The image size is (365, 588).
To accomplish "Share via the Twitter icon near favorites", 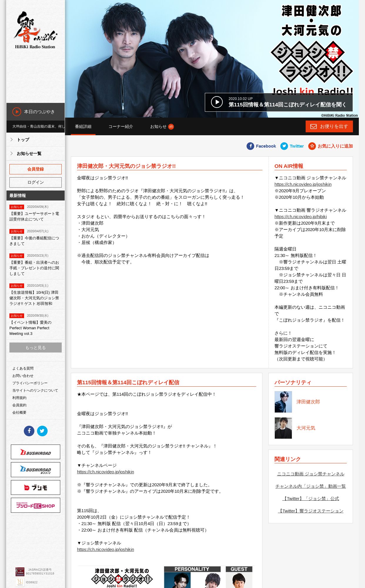I will point(284,146).
